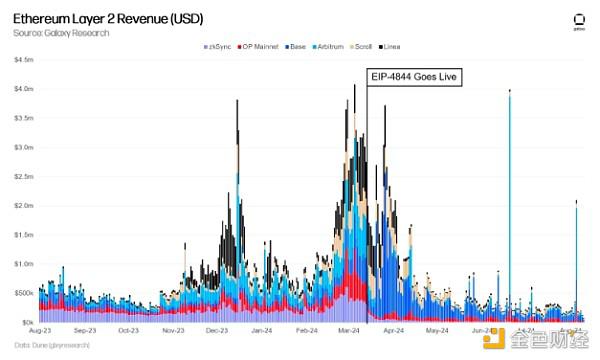Click the 'Data: Dune' credit text
Image resolution: width=600 pixels, height=360 pixels.
52,345
